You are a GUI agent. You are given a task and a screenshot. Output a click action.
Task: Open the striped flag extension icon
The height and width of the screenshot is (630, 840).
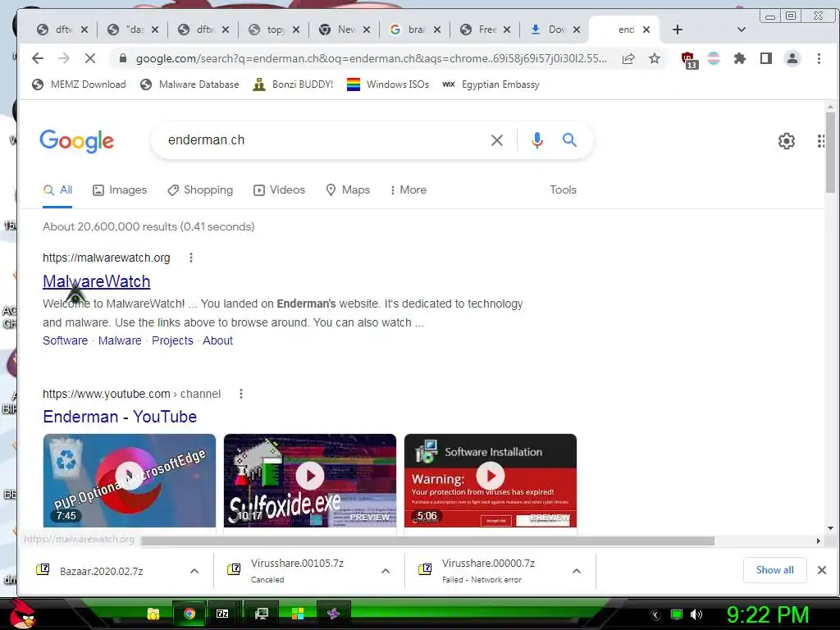[x=714, y=58]
